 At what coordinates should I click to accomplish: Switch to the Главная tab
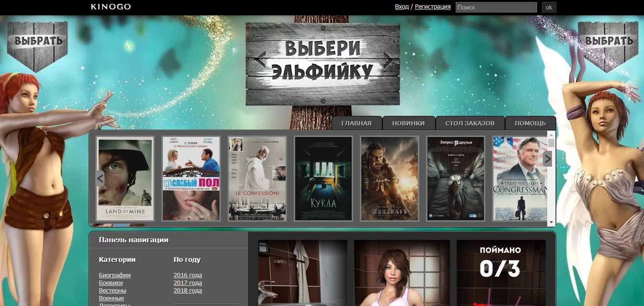(x=356, y=123)
